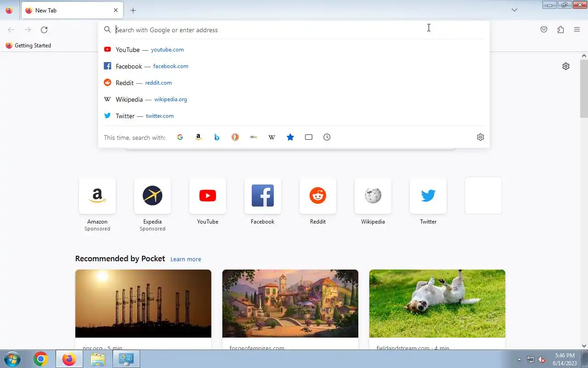Click the network tray icon
This screenshot has height=368, width=588.
[x=531, y=359]
